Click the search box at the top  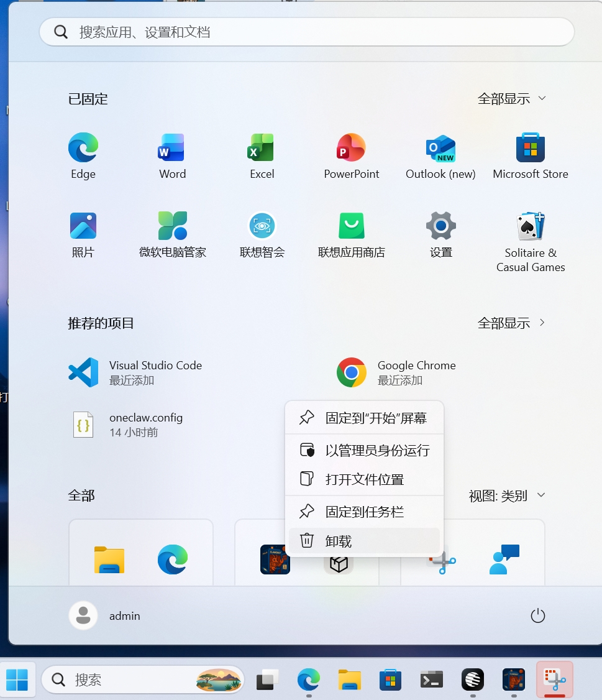pos(307,31)
